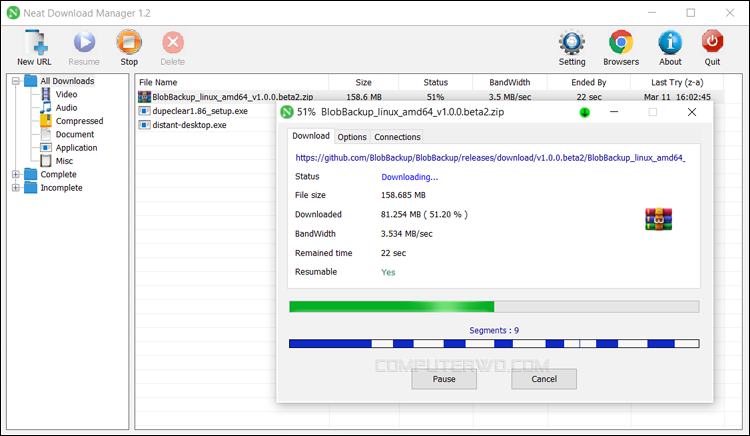Sort by BandWidth column header
Image resolution: width=750 pixels, height=436 pixels.
(510, 82)
